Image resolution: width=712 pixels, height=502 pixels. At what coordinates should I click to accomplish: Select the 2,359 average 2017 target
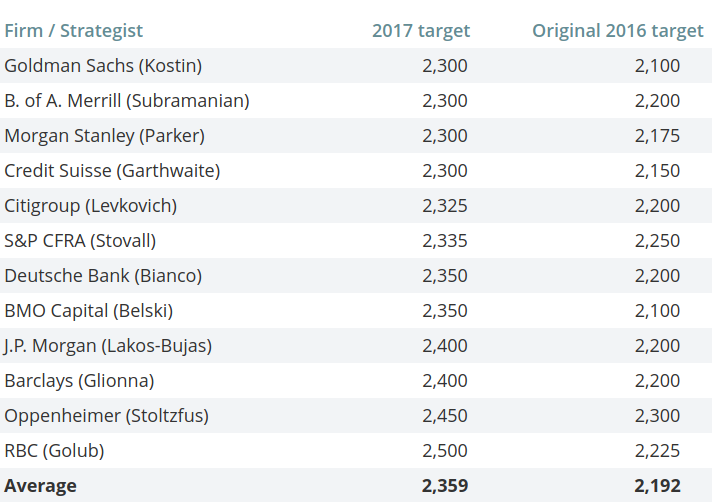(x=445, y=486)
